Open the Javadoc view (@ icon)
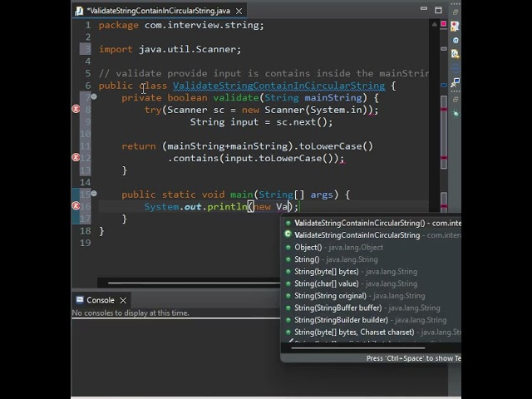The height and width of the screenshot is (399, 532). tap(456, 40)
